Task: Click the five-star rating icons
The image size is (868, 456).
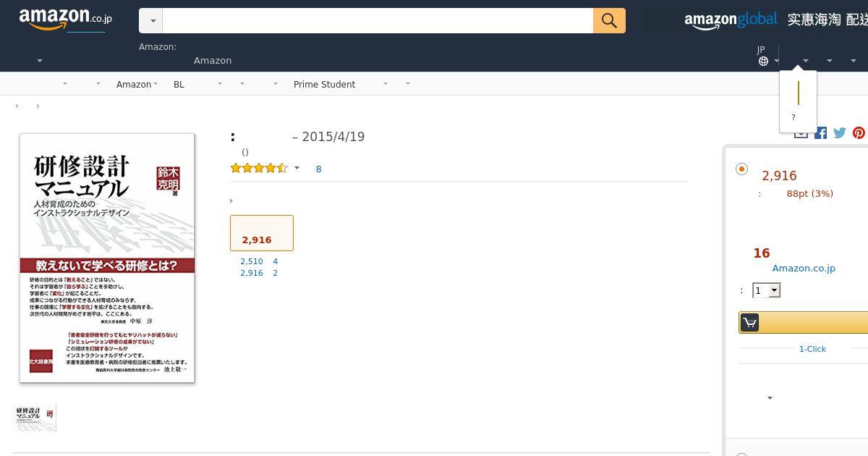Action: (259, 168)
